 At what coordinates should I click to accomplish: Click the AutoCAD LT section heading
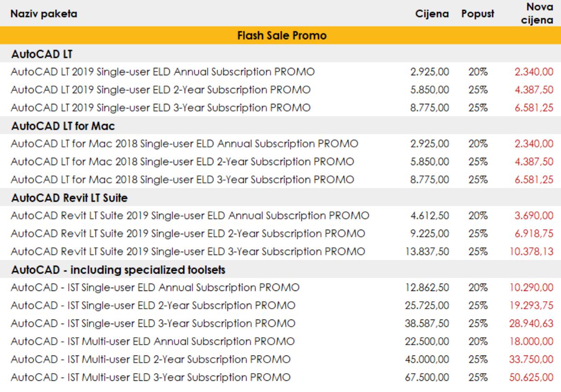pyautogui.click(x=36, y=54)
